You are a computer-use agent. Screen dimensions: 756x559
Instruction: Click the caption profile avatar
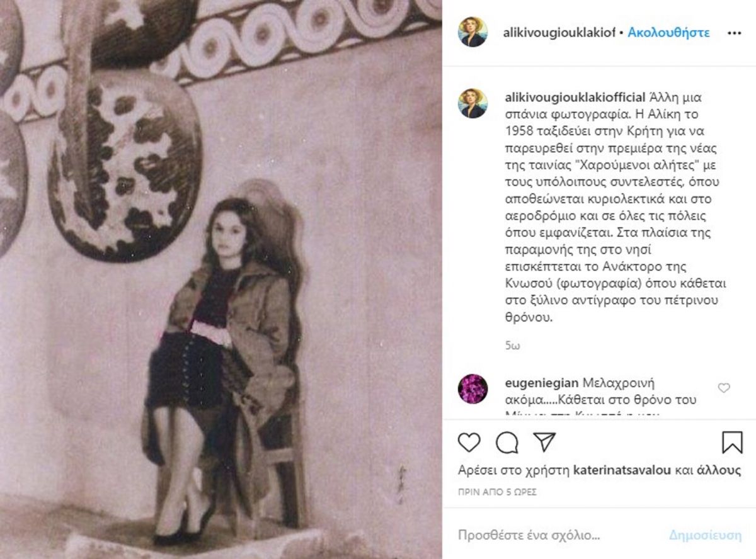(472, 103)
